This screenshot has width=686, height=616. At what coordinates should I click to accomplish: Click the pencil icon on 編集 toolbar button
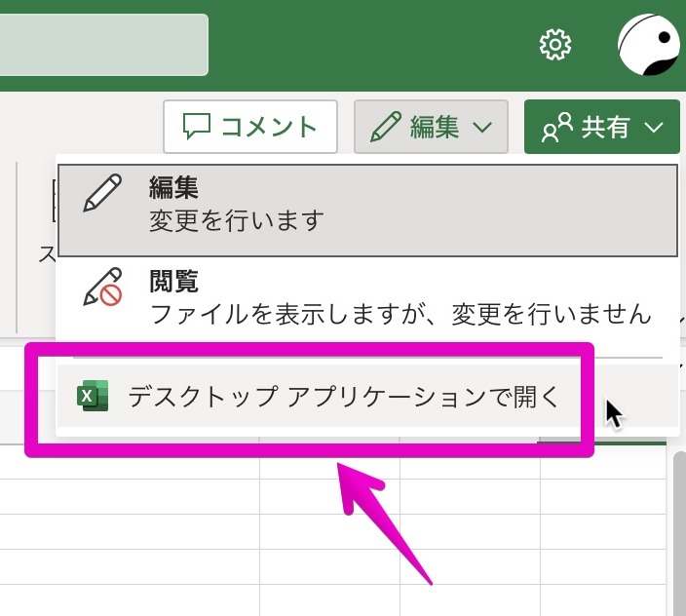[386, 127]
